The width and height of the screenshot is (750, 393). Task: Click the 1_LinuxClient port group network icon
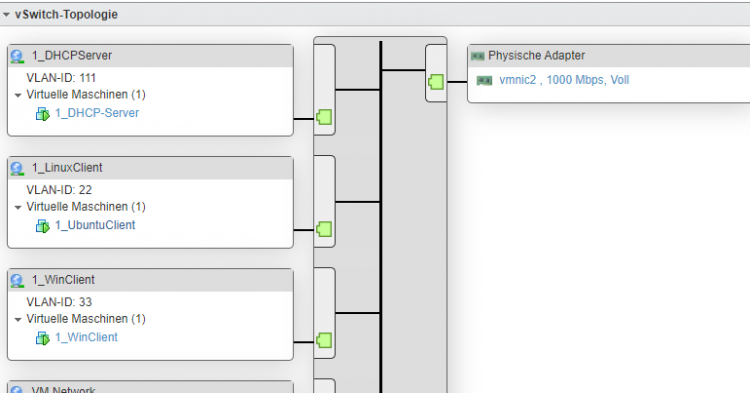coord(17,168)
